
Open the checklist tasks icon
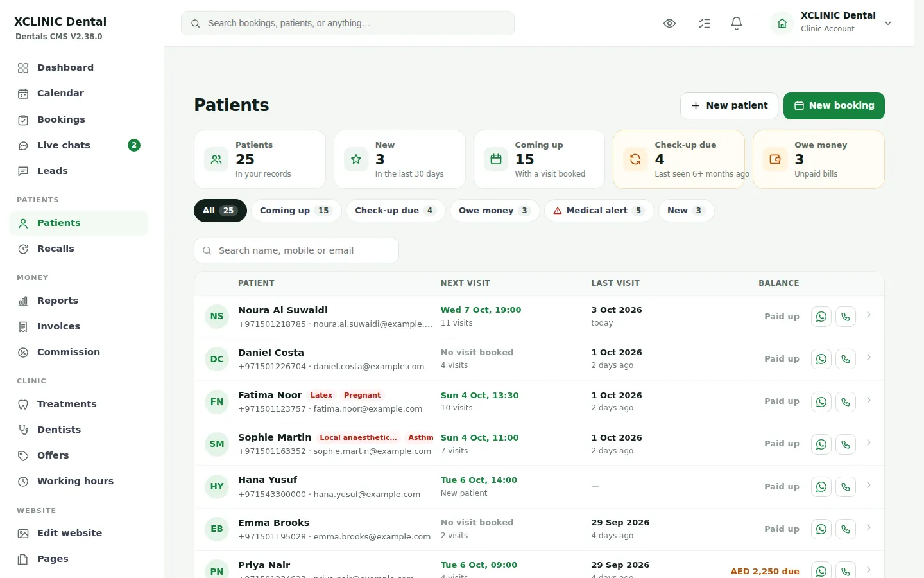click(704, 24)
